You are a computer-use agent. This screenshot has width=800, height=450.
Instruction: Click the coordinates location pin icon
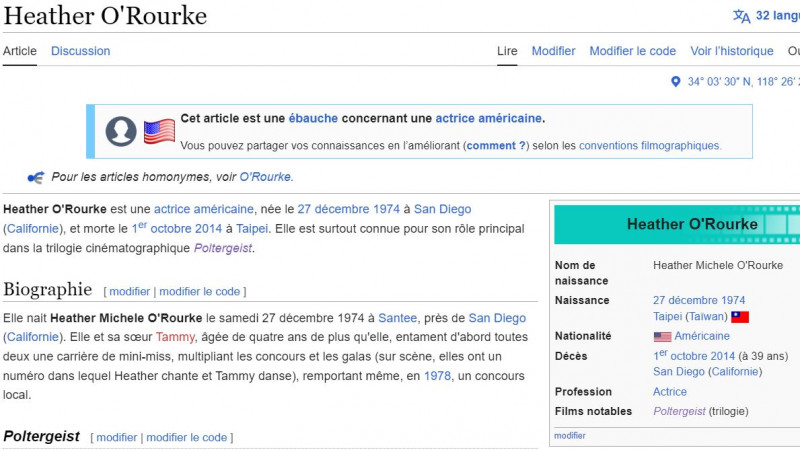click(x=675, y=82)
